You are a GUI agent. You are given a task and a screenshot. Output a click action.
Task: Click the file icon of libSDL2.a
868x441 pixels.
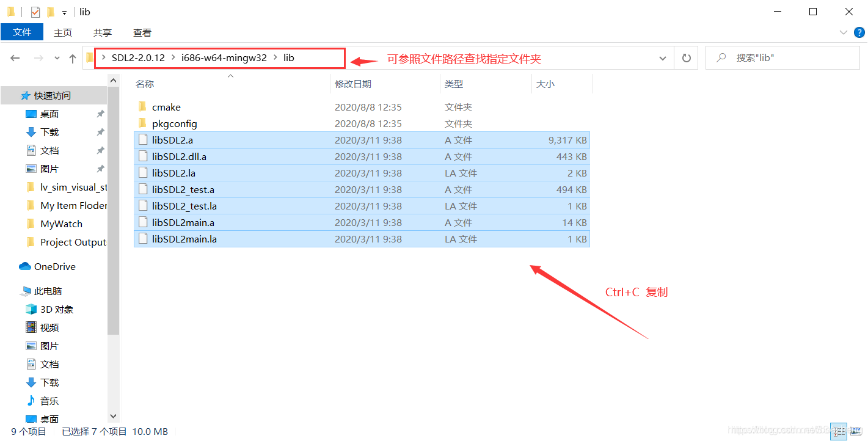(144, 140)
